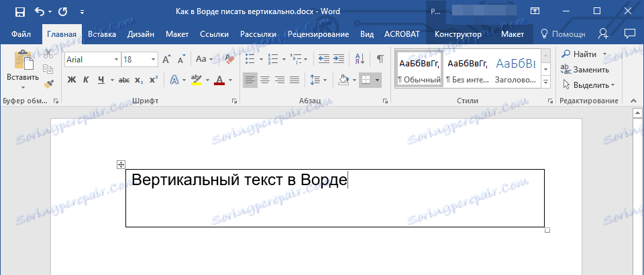This screenshot has height=275, width=644.
Task: Create a bulleted list
Action: tap(250, 60)
